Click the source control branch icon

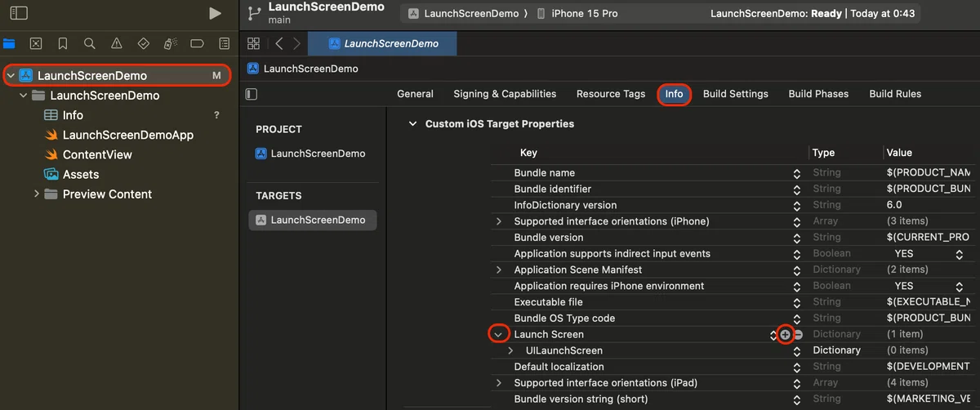[254, 13]
